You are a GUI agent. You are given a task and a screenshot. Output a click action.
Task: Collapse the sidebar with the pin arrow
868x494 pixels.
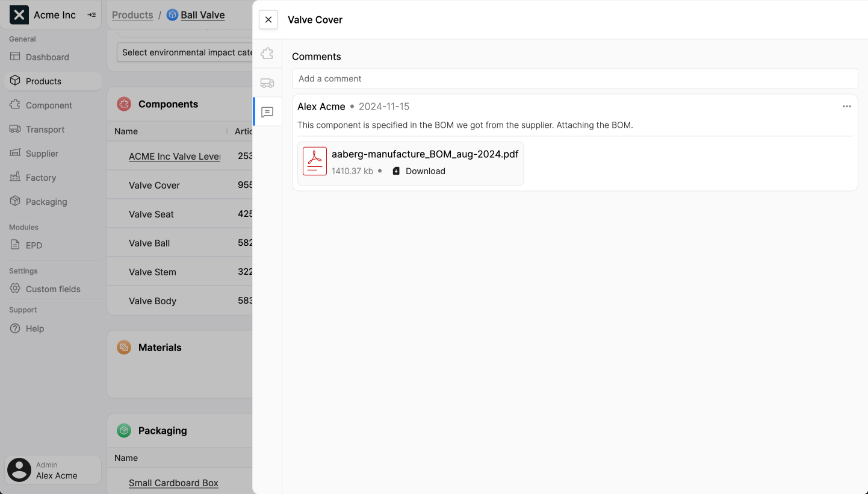point(91,15)
